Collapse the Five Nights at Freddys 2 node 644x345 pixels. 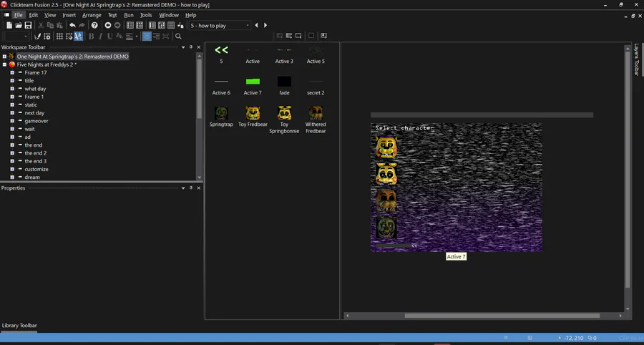[4, 64]
